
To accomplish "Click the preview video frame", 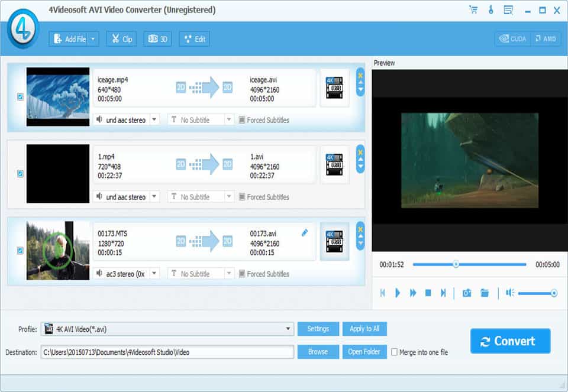I will [x=470, y=160].
